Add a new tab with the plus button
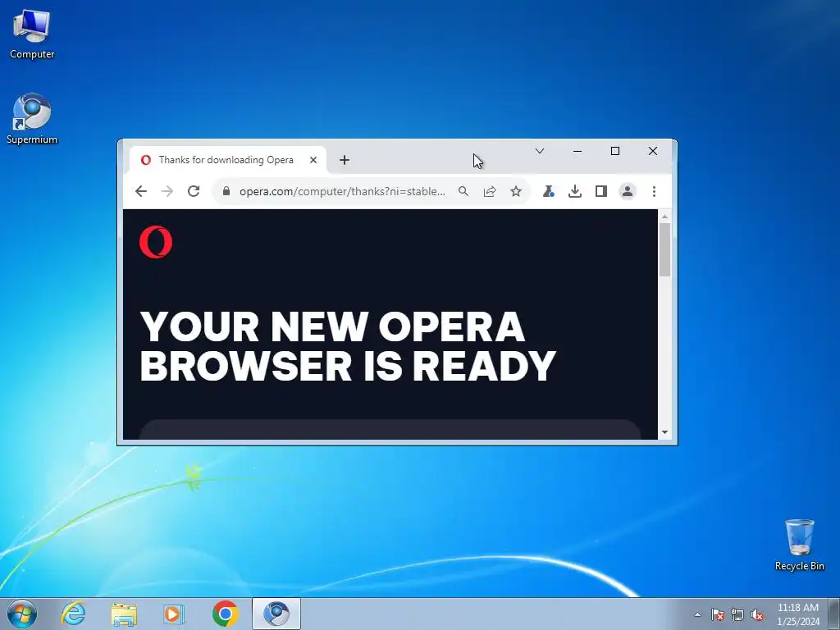This screenshot has width=840, height=630. 345,160
